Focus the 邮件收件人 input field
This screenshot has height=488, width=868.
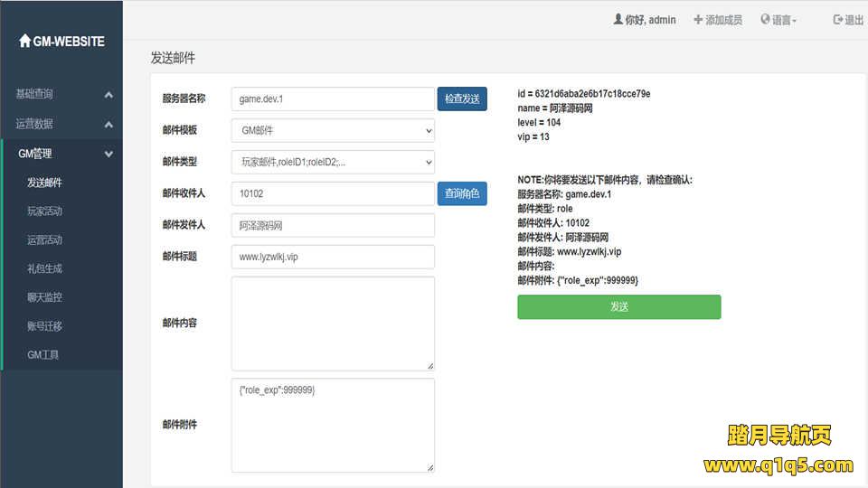click(333, 193)
